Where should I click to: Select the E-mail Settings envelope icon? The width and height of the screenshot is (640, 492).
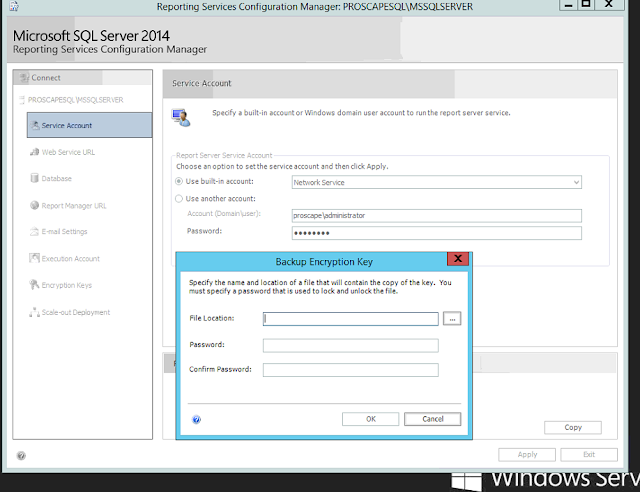(34, 232)
